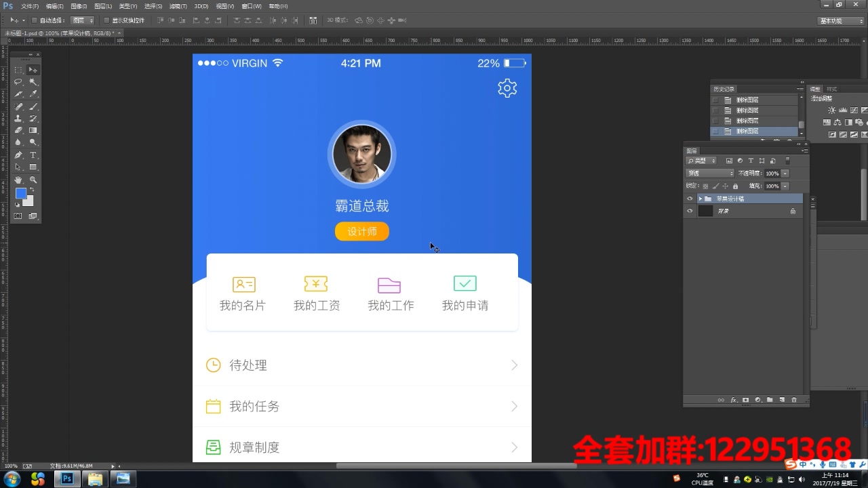Viewport: 868px width, 488px height.
Task: Hide the 背景 layer visibility
Action: coord(690,211)
